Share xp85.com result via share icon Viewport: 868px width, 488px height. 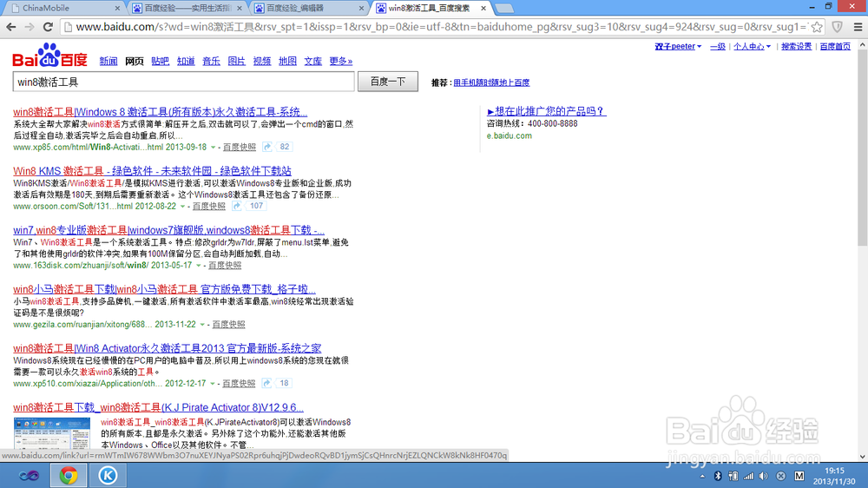267,147
